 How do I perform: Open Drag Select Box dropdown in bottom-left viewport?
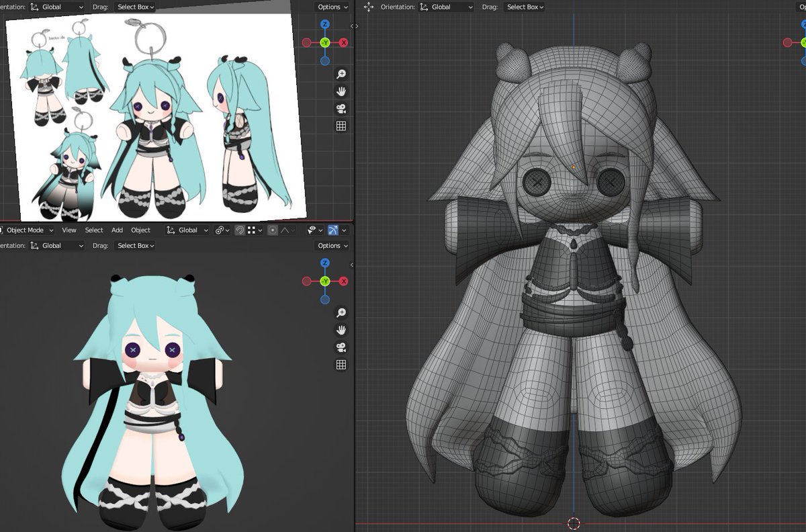tap(134, 246)
